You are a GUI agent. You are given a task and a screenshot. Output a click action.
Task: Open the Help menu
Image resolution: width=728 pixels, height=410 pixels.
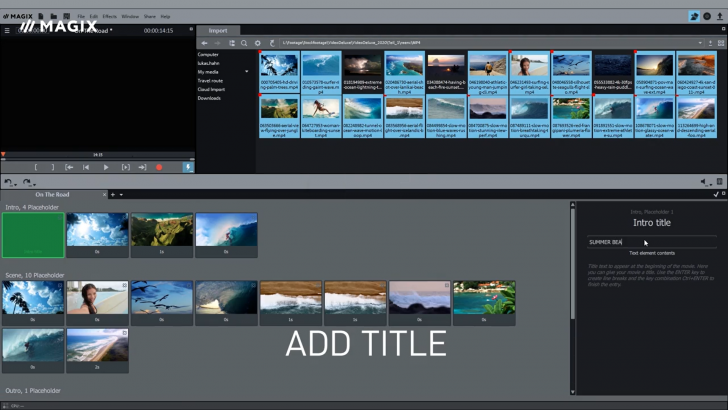[x=165, y=16]
